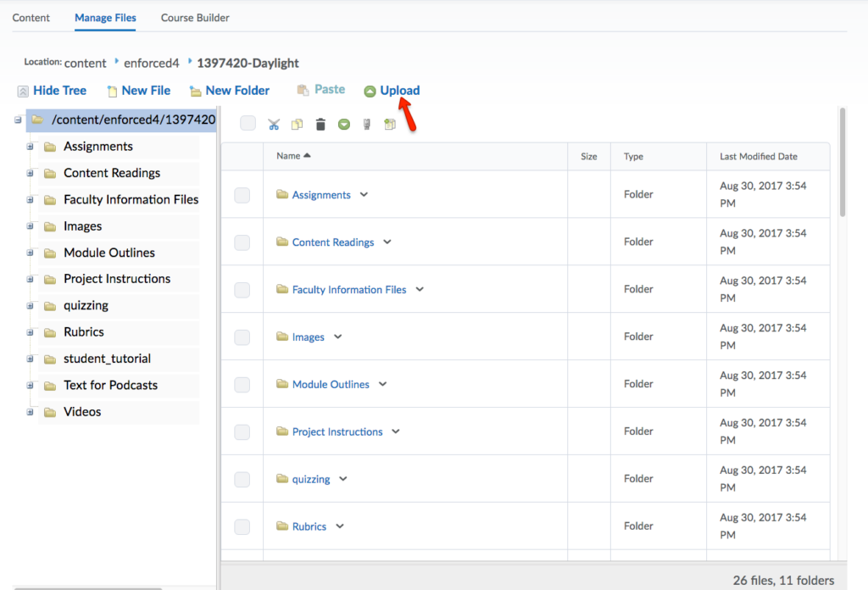Click the vertical scrollbar of the file list
This screenshot has height=590, width=868.
tap(842, 161)
